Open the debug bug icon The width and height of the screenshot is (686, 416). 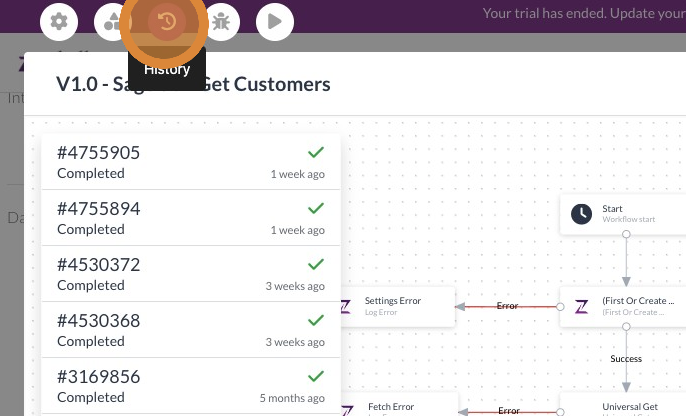tap(221, 21)
